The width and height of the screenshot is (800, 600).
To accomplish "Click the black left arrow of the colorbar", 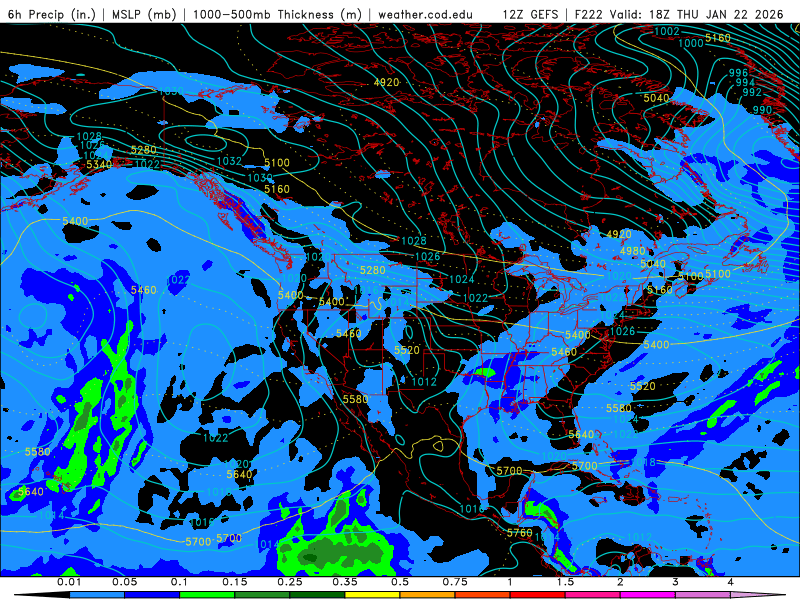I will pos(41,595).
